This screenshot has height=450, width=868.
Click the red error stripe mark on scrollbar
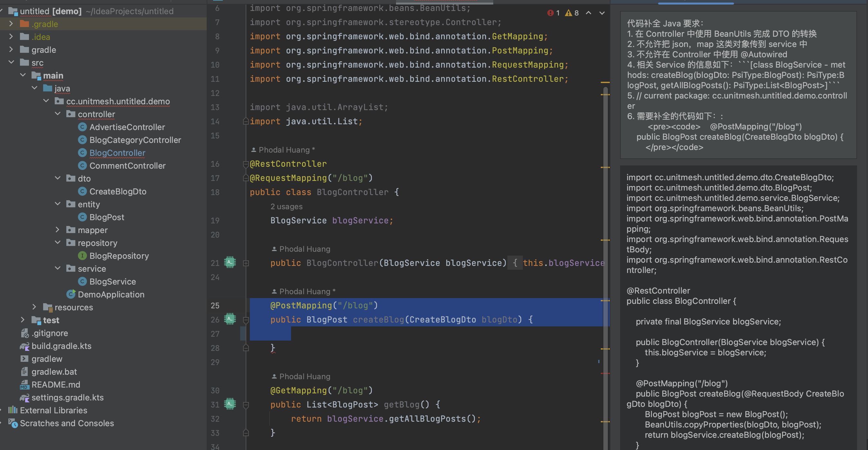605,373
